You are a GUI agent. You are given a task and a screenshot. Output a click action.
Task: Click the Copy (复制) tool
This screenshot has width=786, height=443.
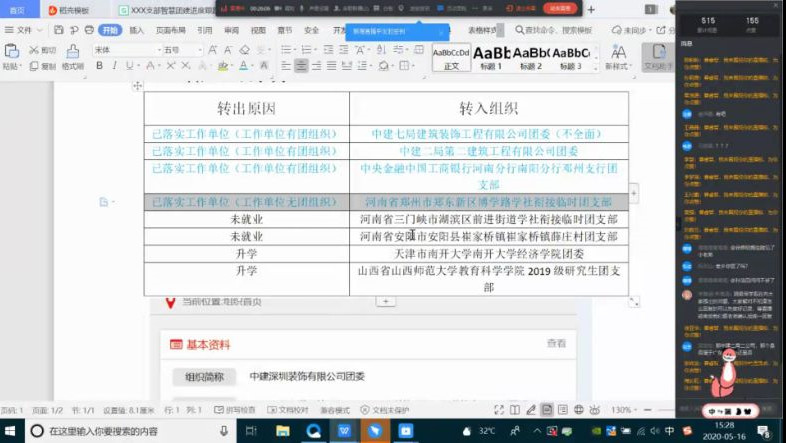pyautogui.click(x=42, y=66)
